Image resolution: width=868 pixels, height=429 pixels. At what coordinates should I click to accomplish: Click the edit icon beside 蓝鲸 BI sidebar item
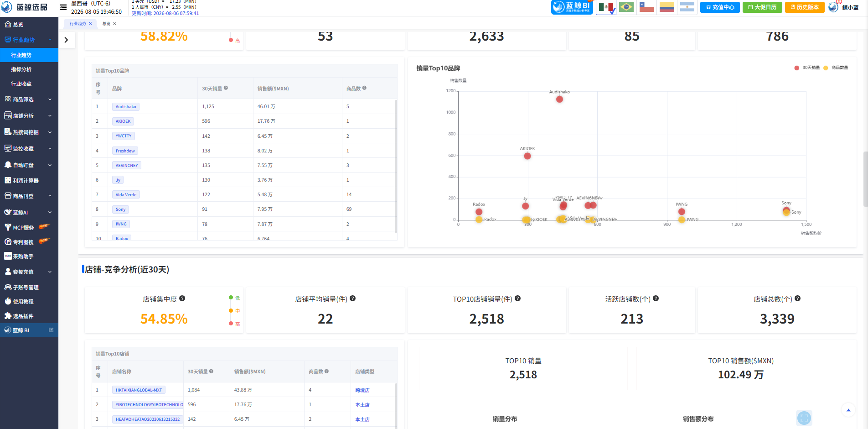coord(51,330)
